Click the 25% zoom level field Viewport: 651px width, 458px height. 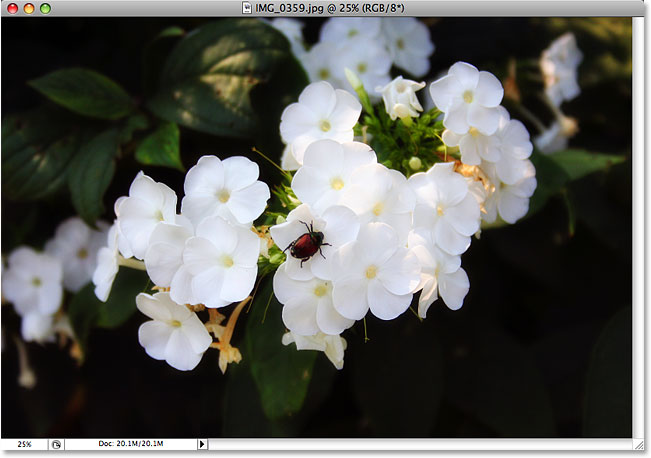pyautogui.click(x=24, y=444)
